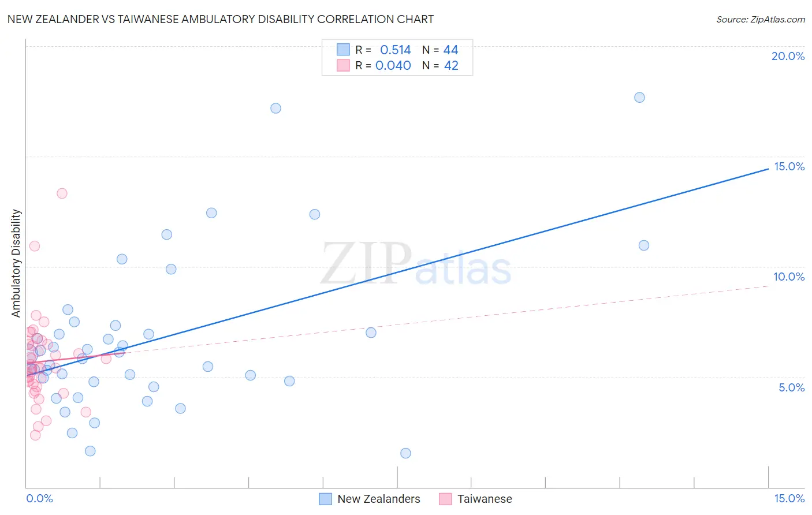Open the Source: ZipAtlas.com link
This screenshot has height=515, width=812.
pos(761,19)
